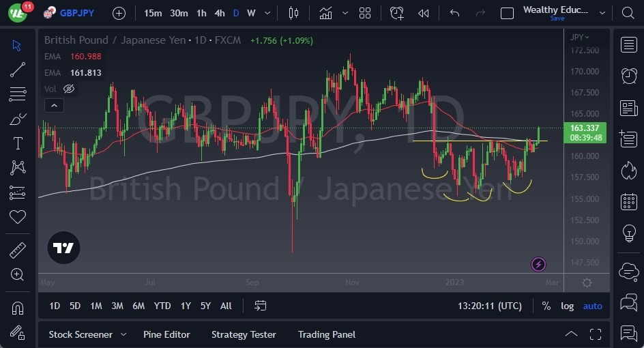Open the layout setup square icon

coord(507,14)
